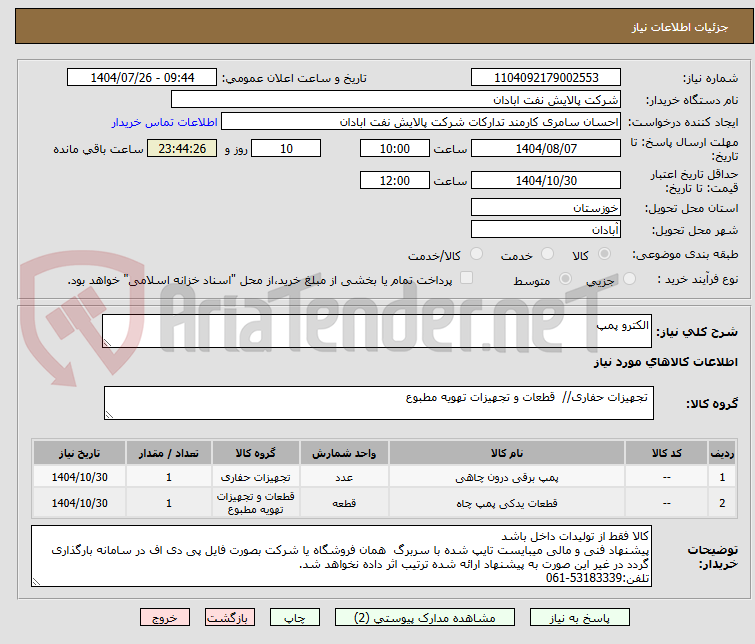Select the کالا/خدمت radio button
Viewport: 755px width, 644px height.
476,254
